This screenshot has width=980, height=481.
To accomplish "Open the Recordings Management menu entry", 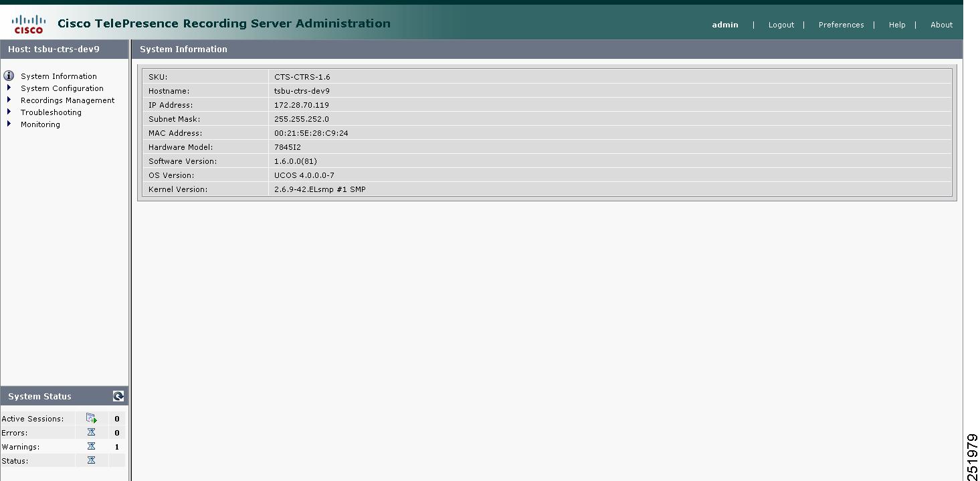I will point(68,100).
